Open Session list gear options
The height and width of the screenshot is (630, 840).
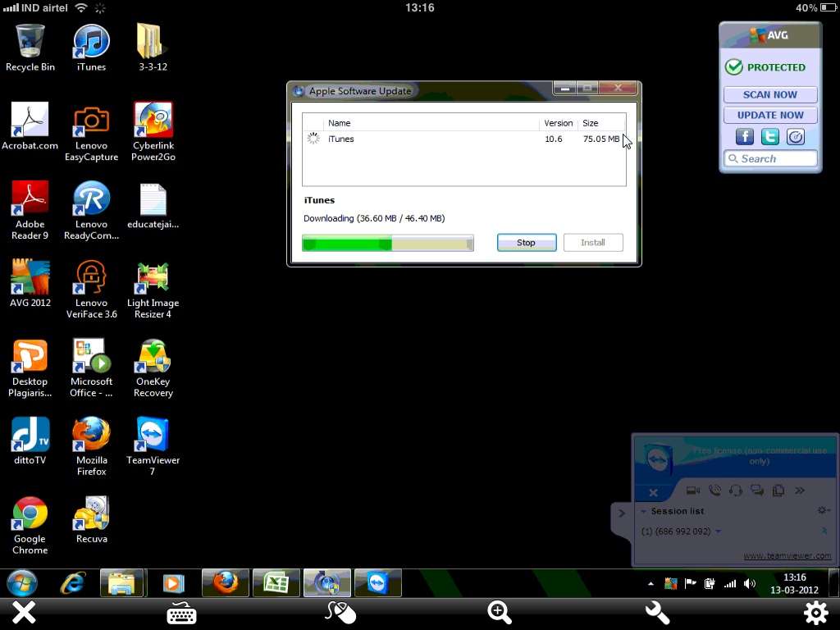click(824, 510)
